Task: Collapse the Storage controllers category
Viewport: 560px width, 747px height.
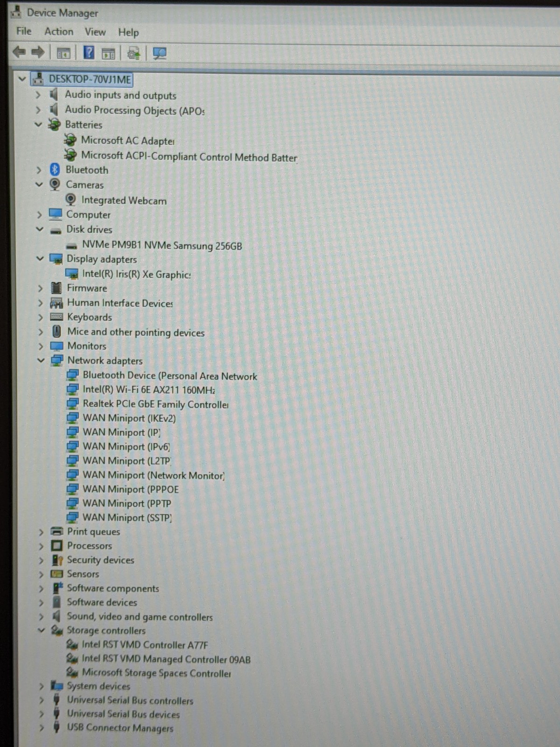Action: point(42,630)
